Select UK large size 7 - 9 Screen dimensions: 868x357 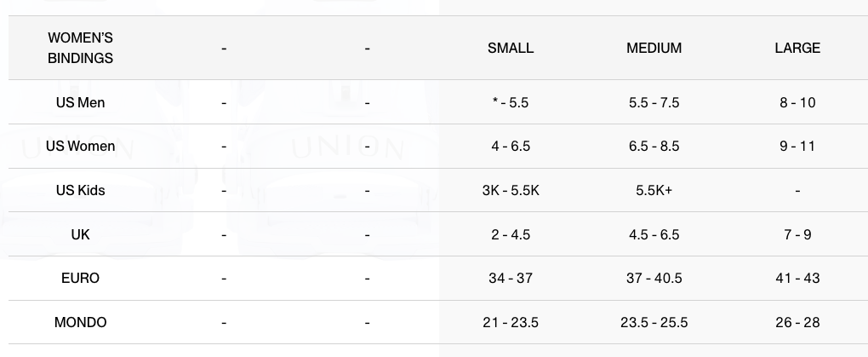(797, 234)
